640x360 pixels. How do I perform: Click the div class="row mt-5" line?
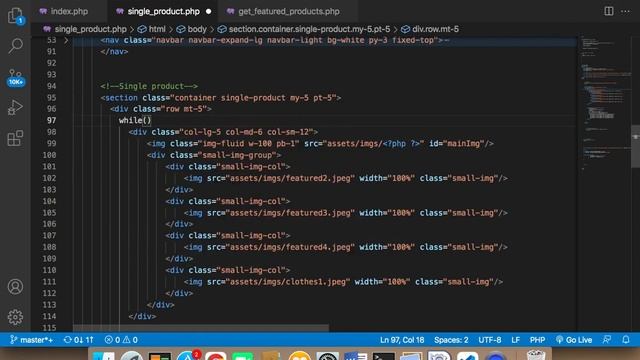tap(161, 109)
